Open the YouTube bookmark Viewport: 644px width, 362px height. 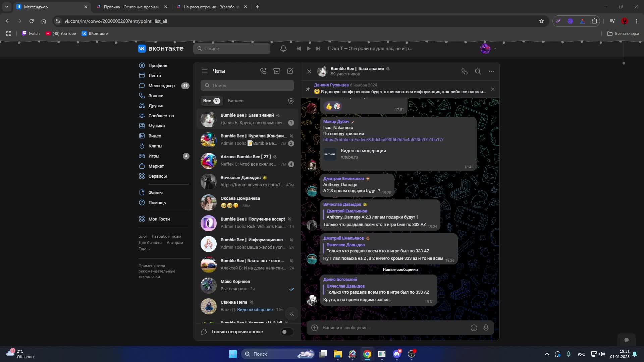[61, 34]
